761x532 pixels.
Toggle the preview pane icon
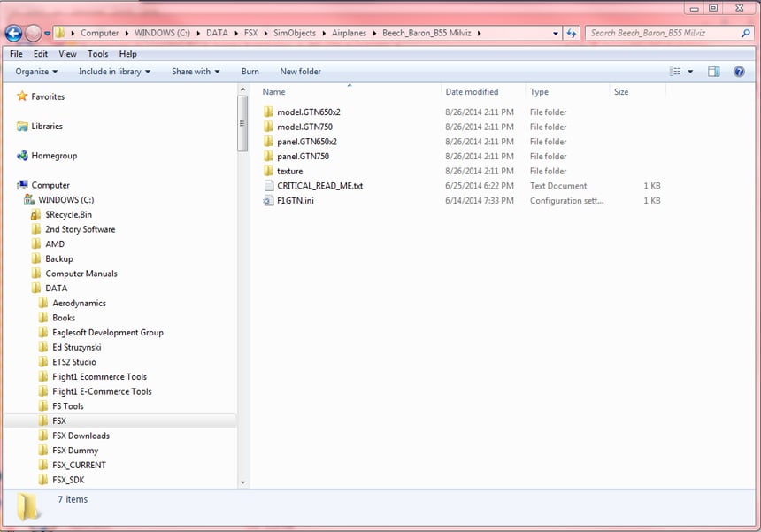coord(713,72)
